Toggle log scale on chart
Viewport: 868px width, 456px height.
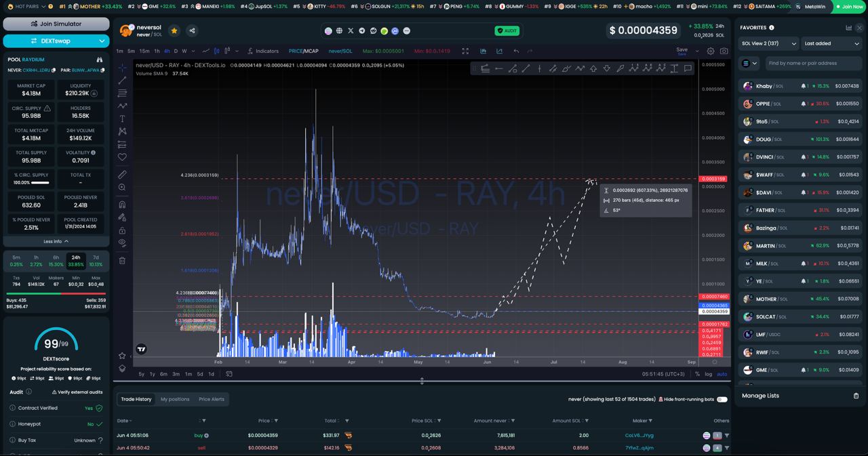[709, 374]
